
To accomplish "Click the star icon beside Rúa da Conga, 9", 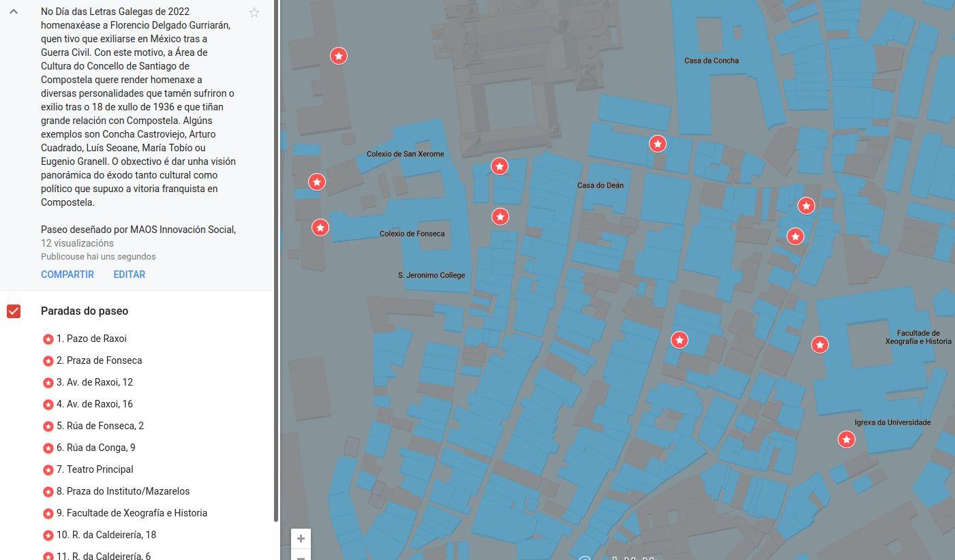I will tap(48, 448).
